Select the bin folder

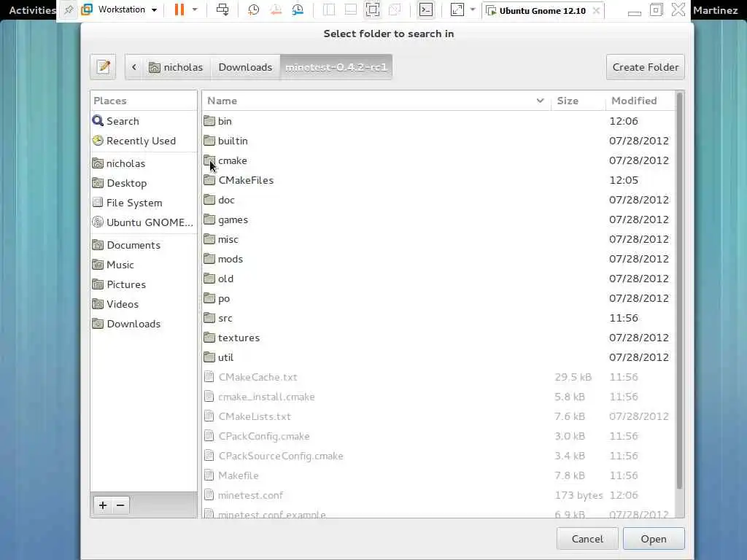point(438,121)
